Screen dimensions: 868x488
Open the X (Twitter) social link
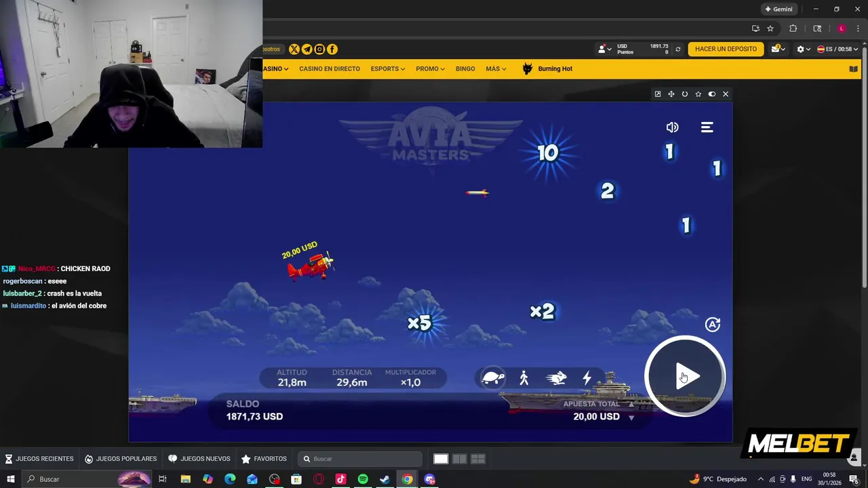point(294,49)
